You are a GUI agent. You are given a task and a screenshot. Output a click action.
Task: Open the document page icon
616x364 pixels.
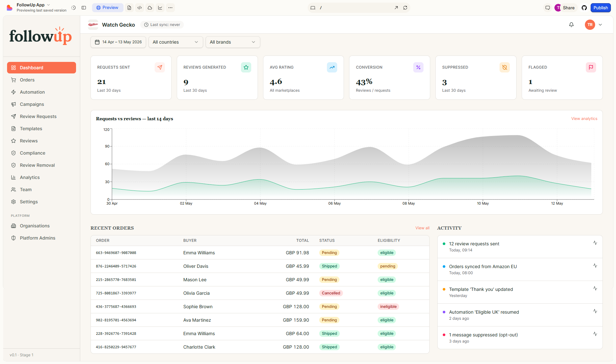click(129, 8)
